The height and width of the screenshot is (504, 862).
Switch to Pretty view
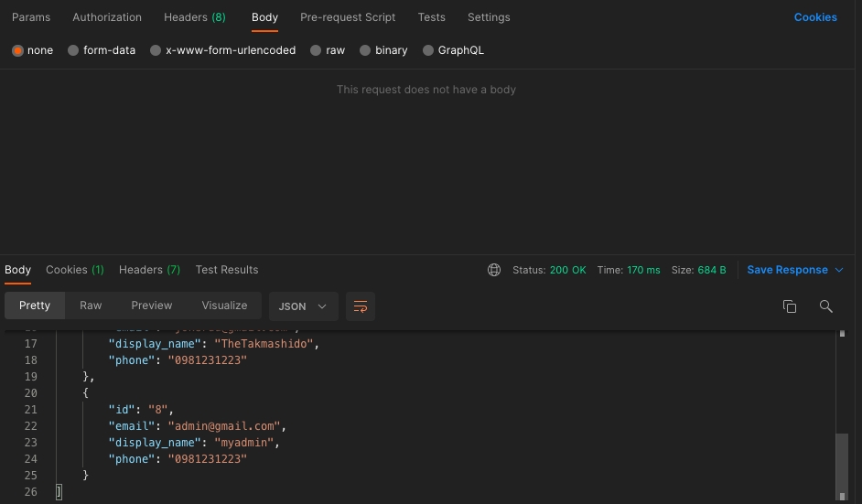[x=35, y=306]
